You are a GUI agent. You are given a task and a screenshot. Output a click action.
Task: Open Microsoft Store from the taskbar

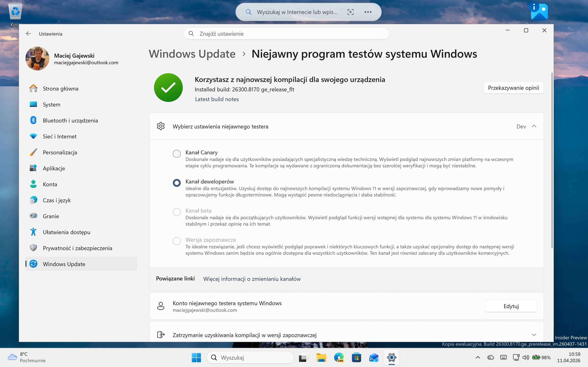356,358
